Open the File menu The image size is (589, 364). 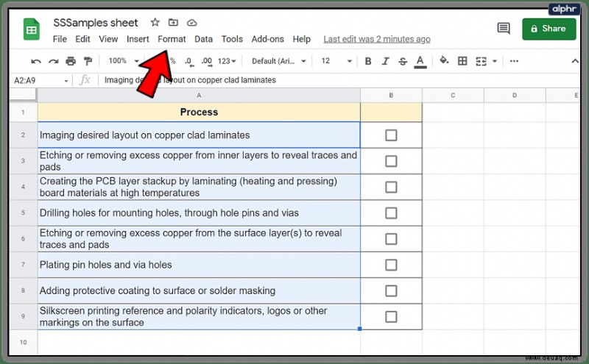click(60, 39)
